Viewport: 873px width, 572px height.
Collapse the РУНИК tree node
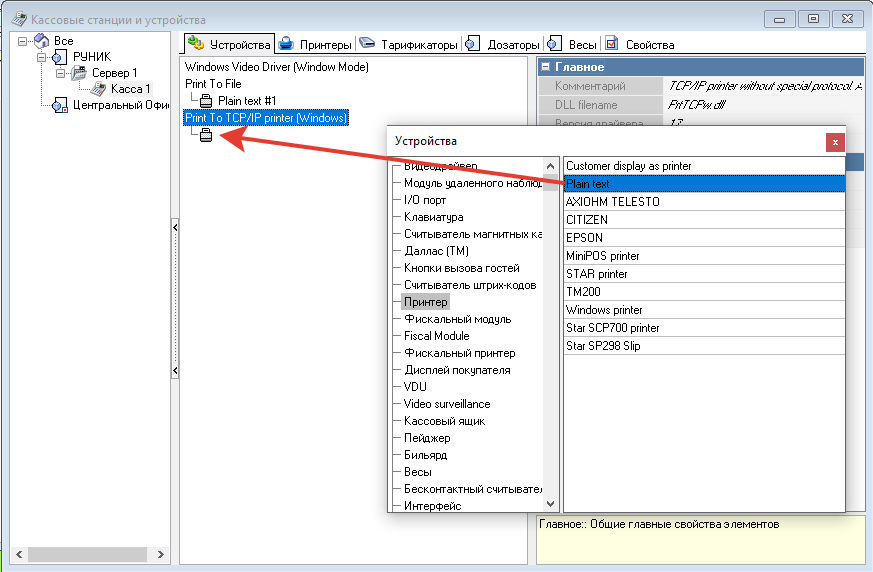click(x=41, y=57)
